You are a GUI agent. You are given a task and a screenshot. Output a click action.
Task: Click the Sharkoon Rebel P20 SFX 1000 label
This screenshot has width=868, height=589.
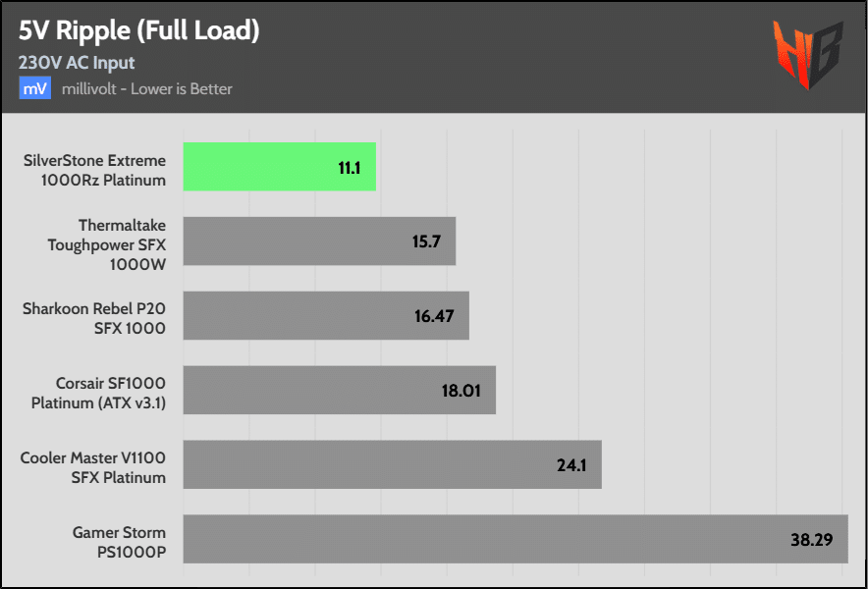point(94,319)
